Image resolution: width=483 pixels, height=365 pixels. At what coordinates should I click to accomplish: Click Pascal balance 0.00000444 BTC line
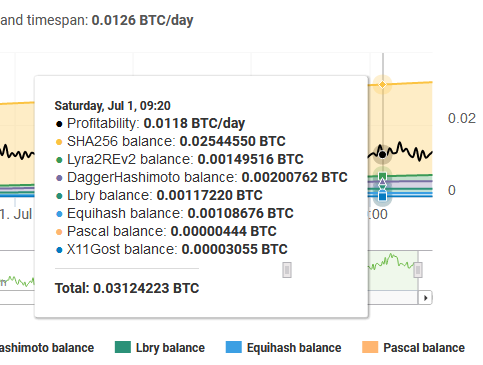pos(166,231)
